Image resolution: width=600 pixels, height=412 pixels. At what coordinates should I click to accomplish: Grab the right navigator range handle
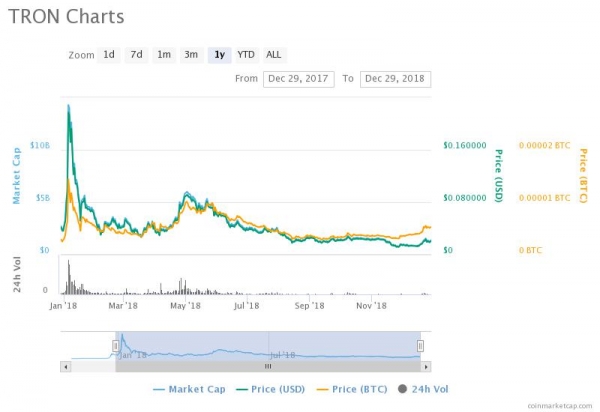tap(420, 346)
